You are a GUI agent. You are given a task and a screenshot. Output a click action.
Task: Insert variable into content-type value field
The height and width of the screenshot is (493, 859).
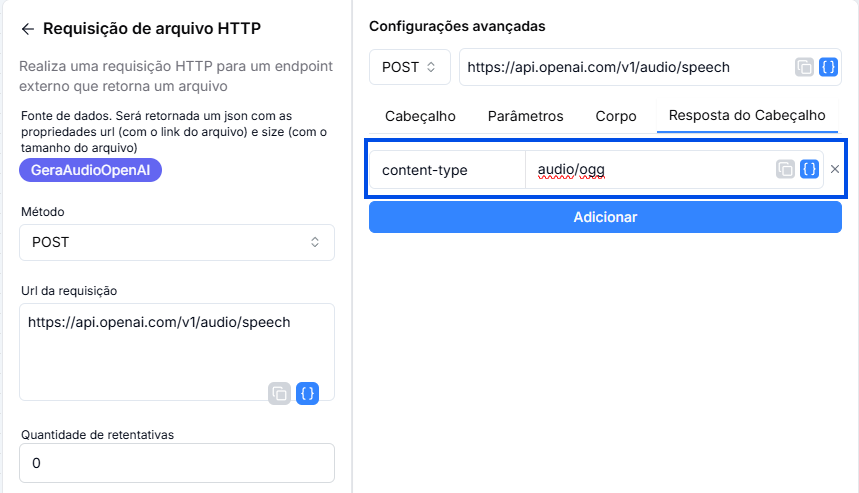809,169
